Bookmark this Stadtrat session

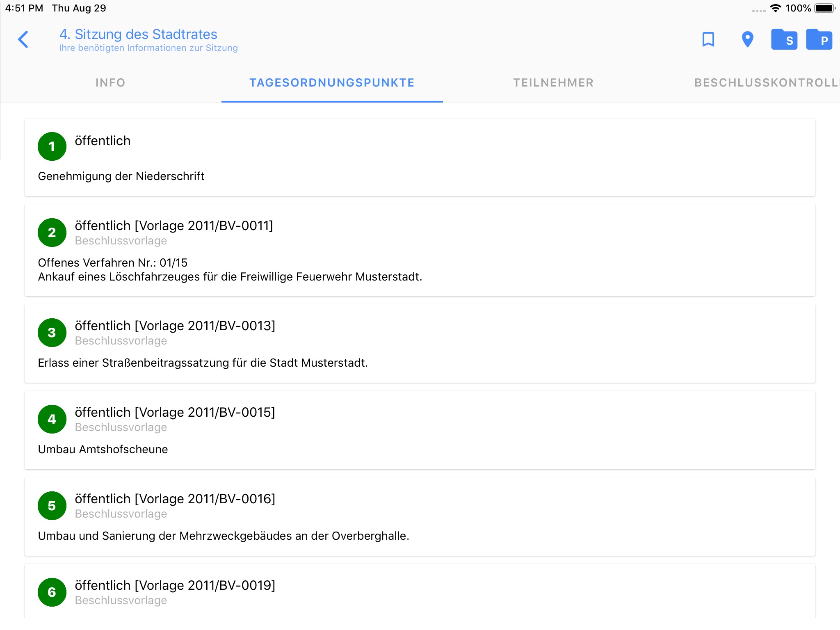click(708, 40)
